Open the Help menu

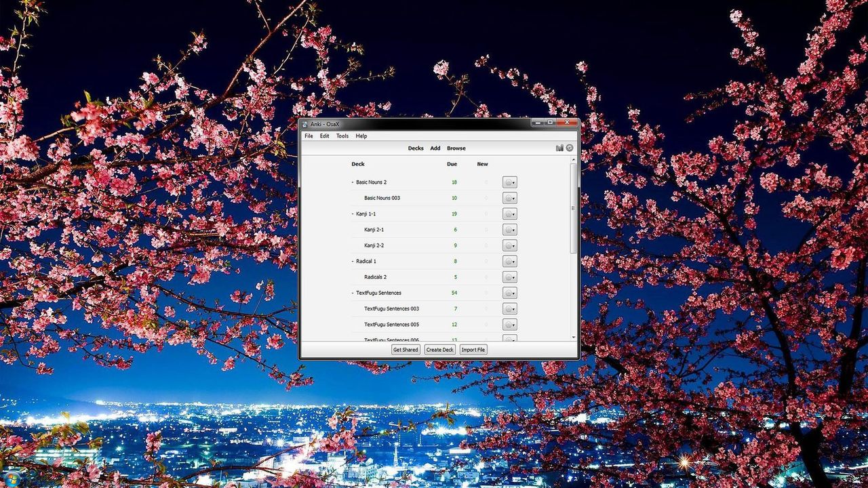click(x=361, y=136)
